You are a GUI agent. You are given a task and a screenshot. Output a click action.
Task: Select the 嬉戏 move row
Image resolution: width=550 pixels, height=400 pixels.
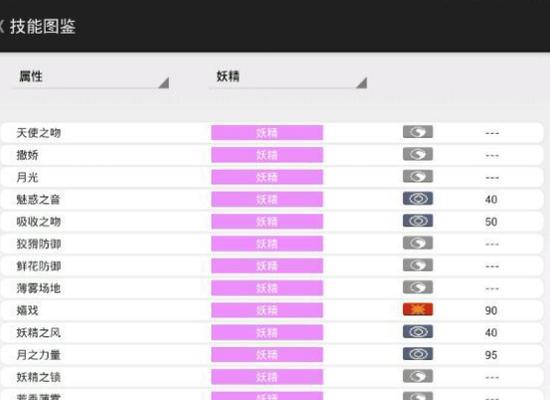(272, 310)
